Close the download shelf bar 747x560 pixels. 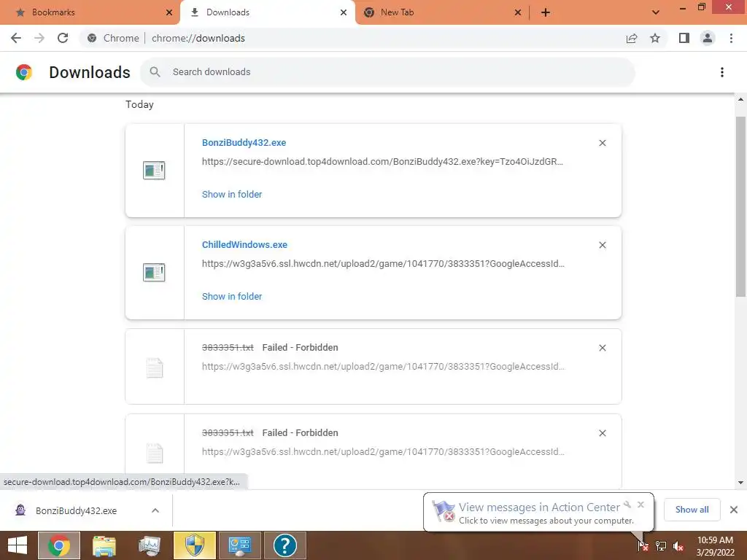(x=734, y=510)
